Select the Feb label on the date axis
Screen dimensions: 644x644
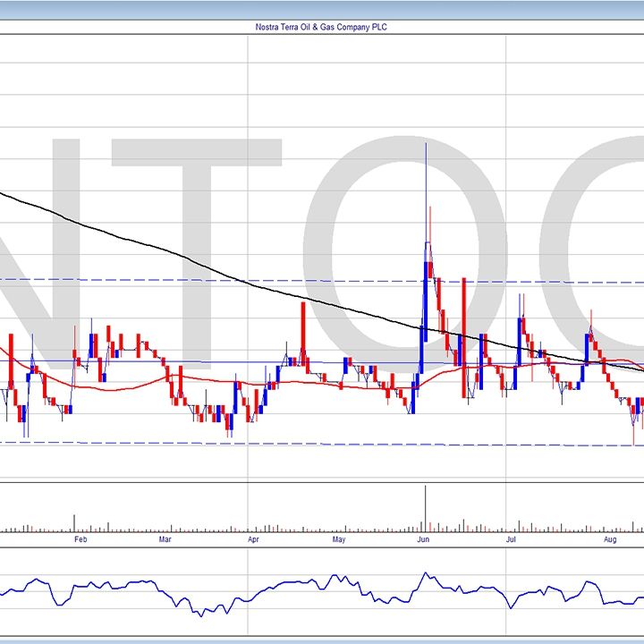pyautogui.click(x=80, y=540)
